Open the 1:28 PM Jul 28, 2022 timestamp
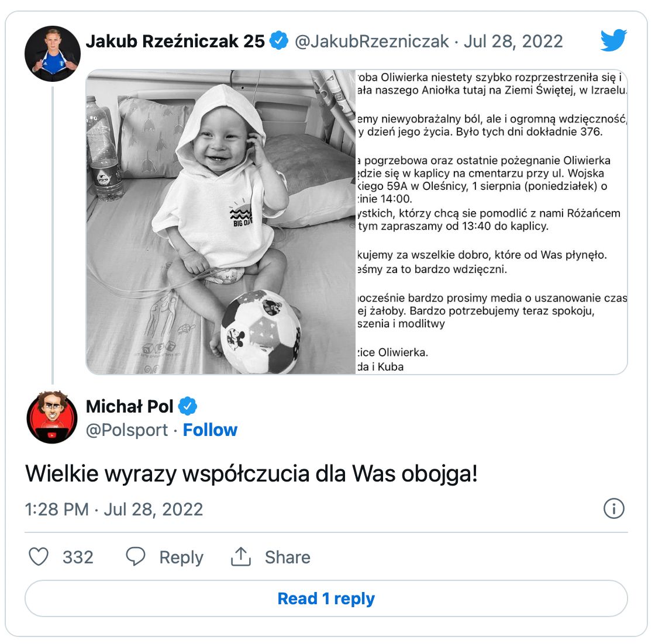This screenshot has height=644, width=655. 114,509
